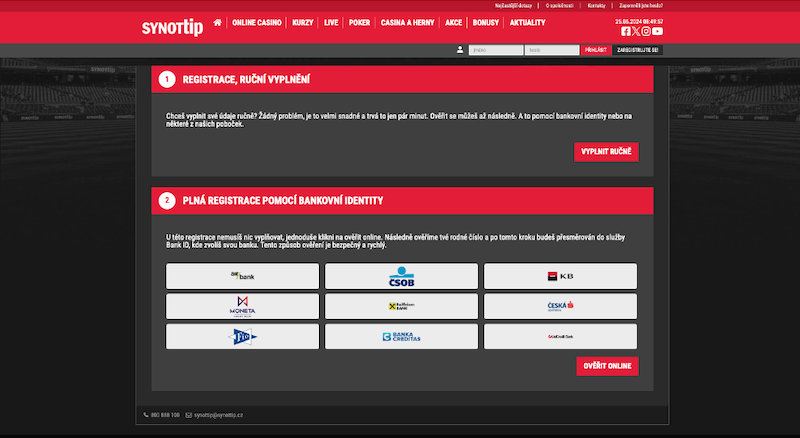800x438 pixels.
Task: Open the YouTube channel icon
Action: point(657,31)
